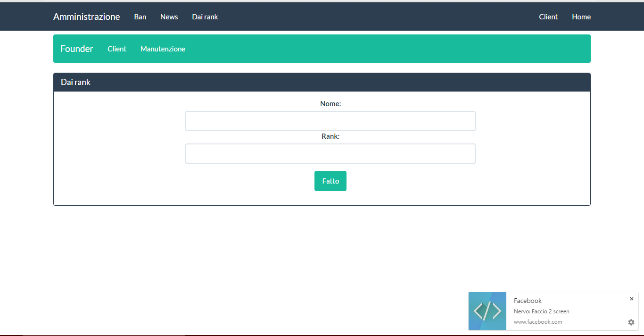
Task: Dismiss the Facebook notification
Action: click(x=632, y=299)
